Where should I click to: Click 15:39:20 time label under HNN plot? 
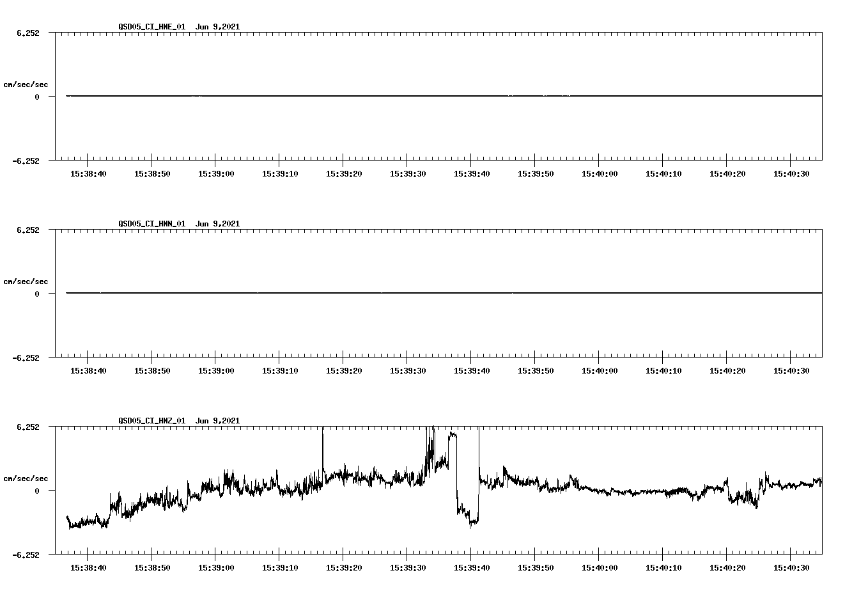click(344, 371)
